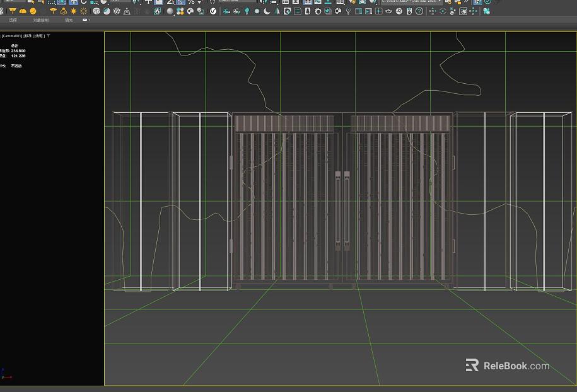Click the gray cube proxy icon
The width and height of the screenshot is (577, 392).
pyautogui.click(x=96, y=11)
